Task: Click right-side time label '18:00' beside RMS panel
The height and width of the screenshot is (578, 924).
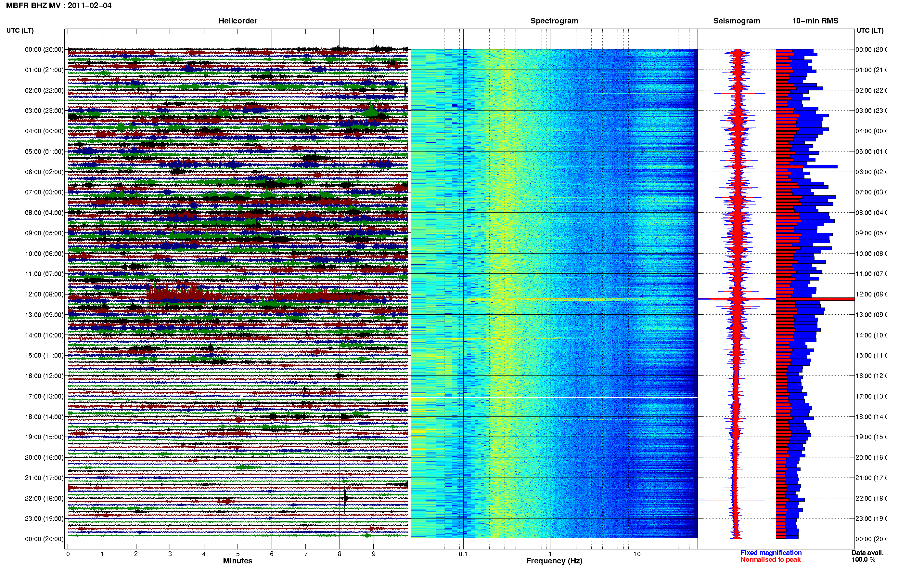Action: coord(871,417)
